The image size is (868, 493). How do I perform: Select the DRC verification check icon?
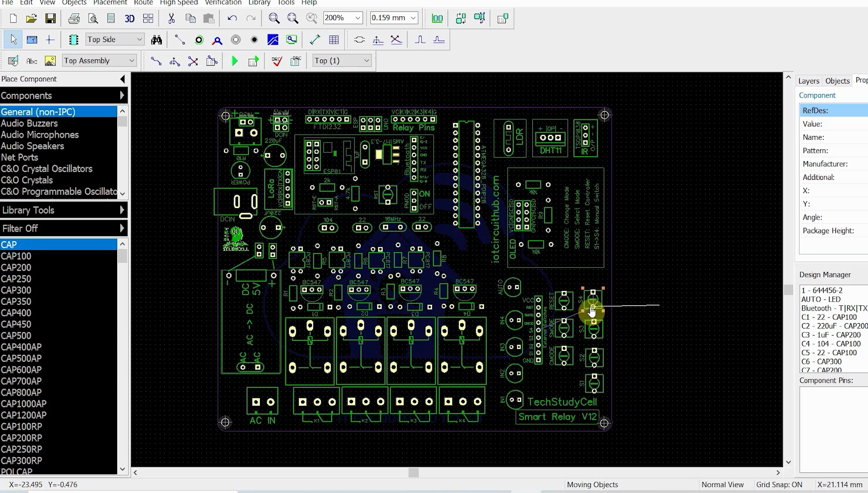coord(276,61)
